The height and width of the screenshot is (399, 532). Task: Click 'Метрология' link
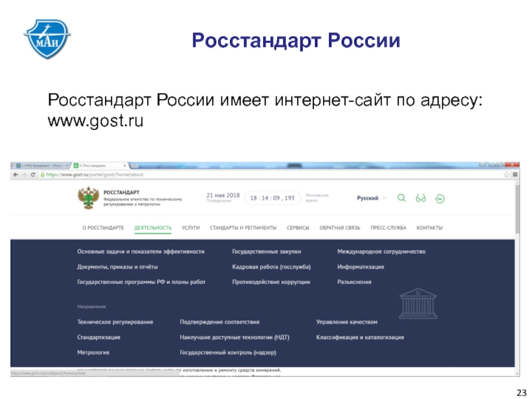tap(93, 352)
